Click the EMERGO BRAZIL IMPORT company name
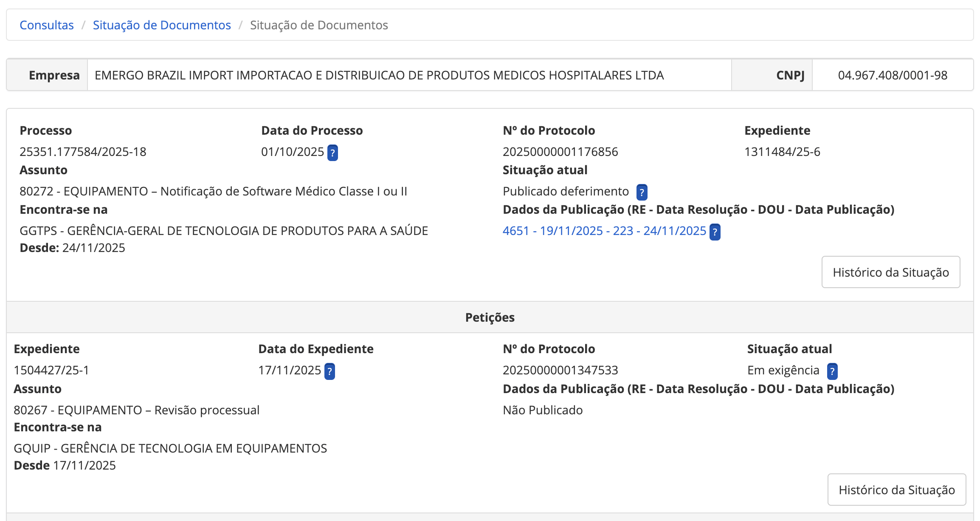Screen dimensions: 980x521 (x=379, y=75)
